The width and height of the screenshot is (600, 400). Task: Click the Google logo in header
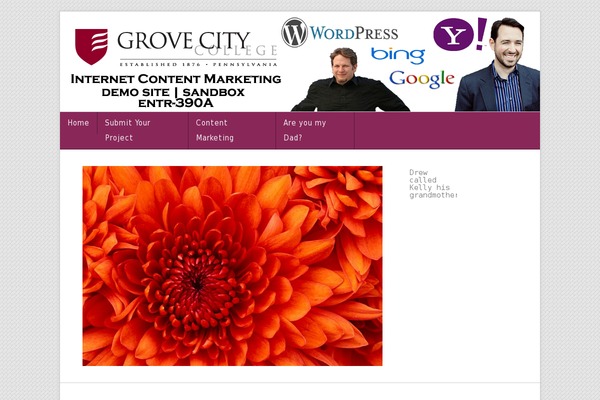[422, 79]
